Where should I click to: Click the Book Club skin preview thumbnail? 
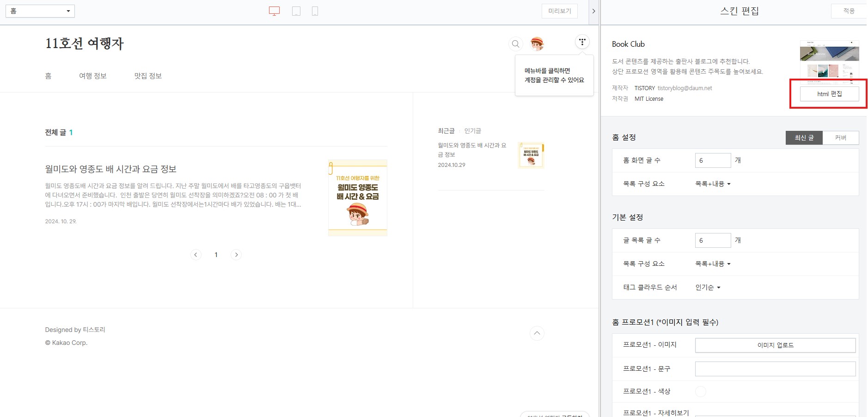[x=830, y=62]
